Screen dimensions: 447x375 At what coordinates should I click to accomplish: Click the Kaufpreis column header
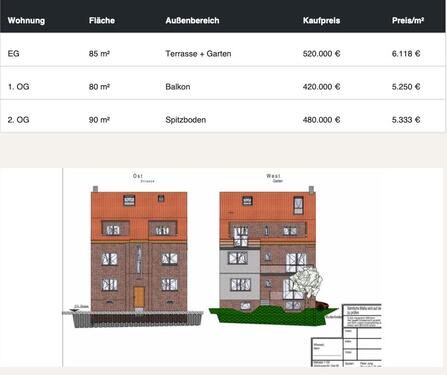(321, 21)
